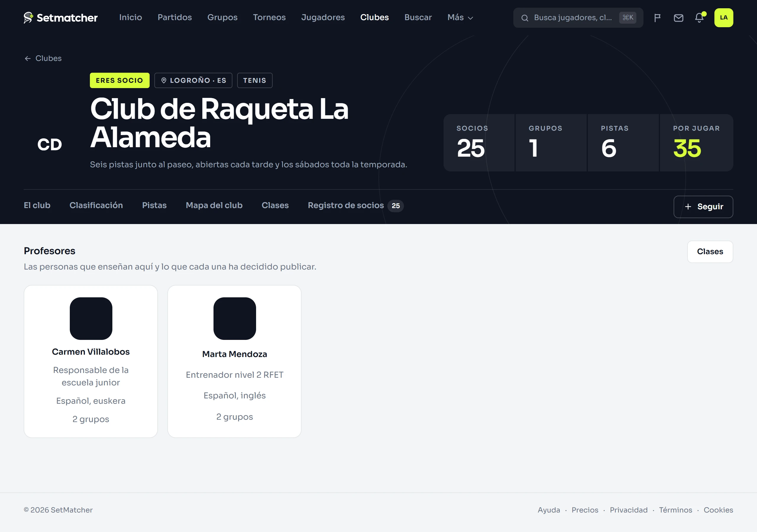Open the flag reports icon
The height and width of the screenshot is (532, 757).
pyautogui.click(x=657, y=18)
